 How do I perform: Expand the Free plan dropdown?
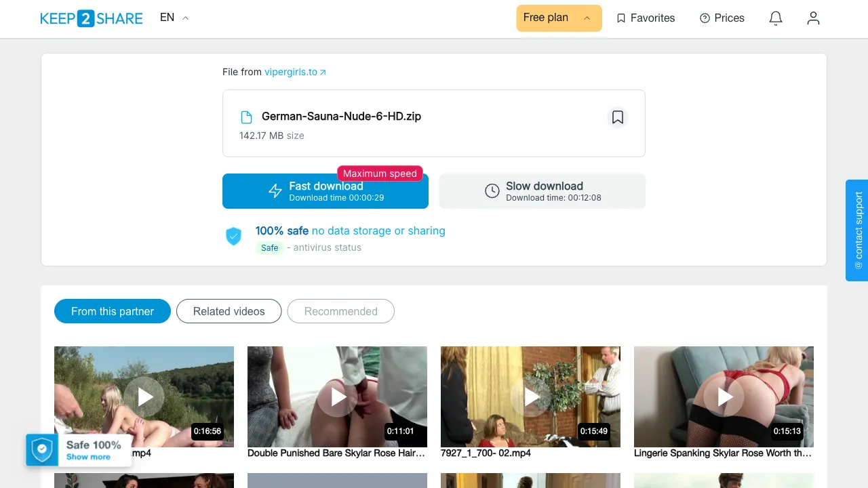(559, 18)
